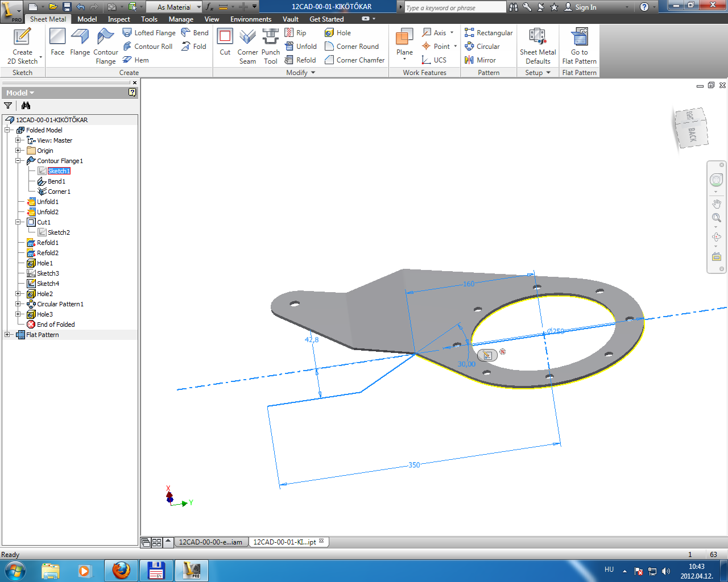Switch to the Model ribbon tab

pyautogui.click(x=87, y=19)
